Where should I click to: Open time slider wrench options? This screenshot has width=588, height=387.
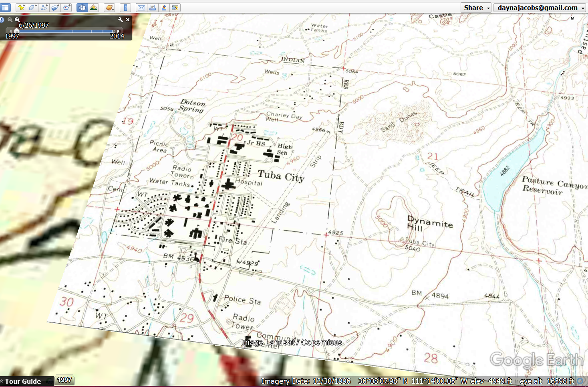pyautogui.click(x=120, y=19)
